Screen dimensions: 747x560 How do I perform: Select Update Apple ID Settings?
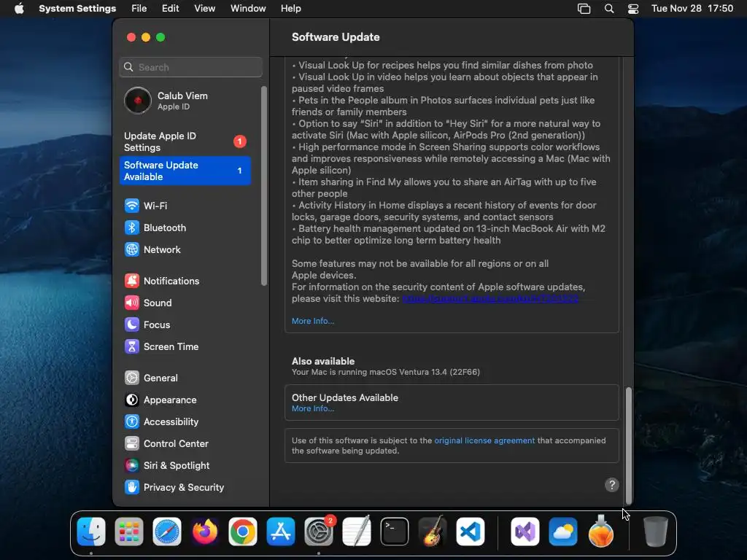point(185,141)
